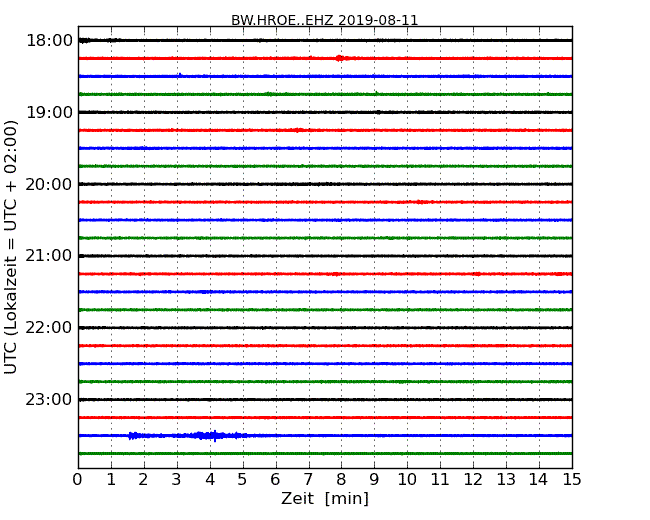Click the black onset spike at start of 18:00 trace
Image resolution: width=650 pixels, height=520 pixels.
85,40
